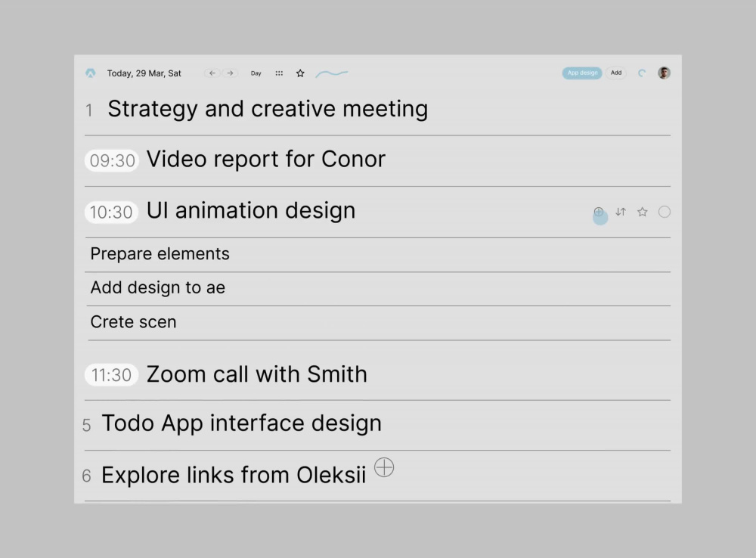Open the 09:30 time badge
The image size is (756, 558).
[x=112, y=160]
